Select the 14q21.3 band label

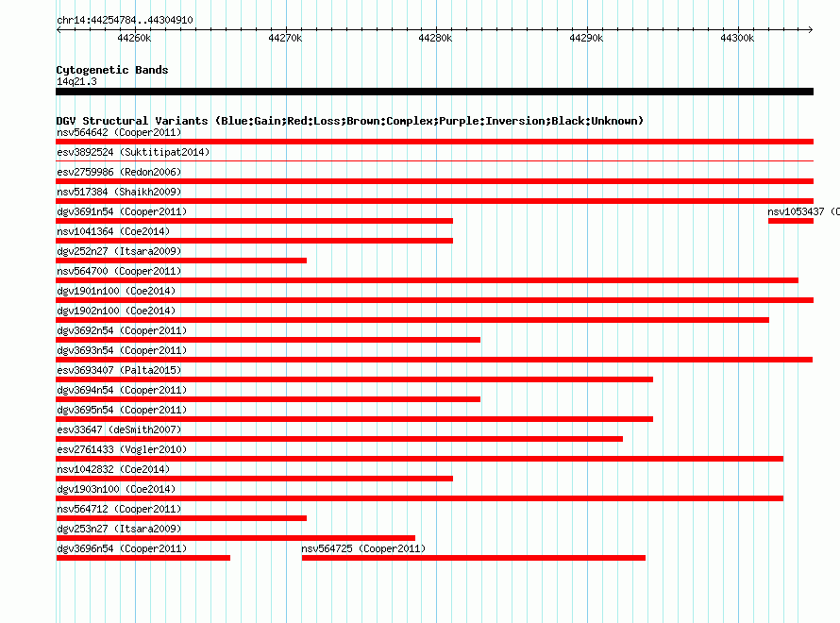(76, 81)
